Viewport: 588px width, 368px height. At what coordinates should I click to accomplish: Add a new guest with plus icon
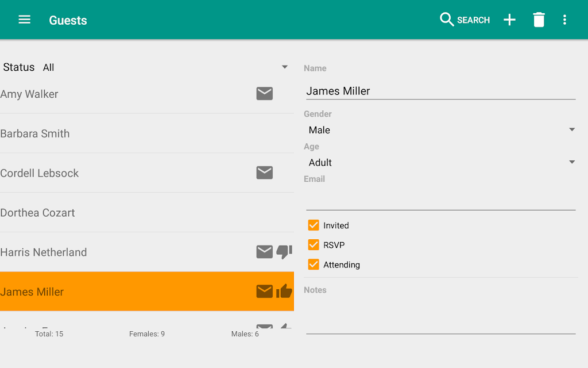[x=509, y=20]
